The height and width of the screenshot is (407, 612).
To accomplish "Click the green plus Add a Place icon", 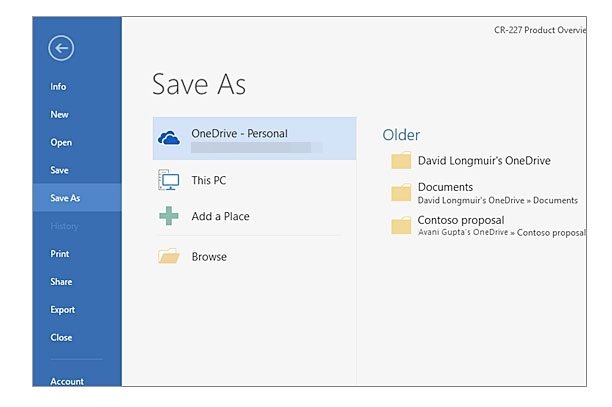I will pos(169,216).
